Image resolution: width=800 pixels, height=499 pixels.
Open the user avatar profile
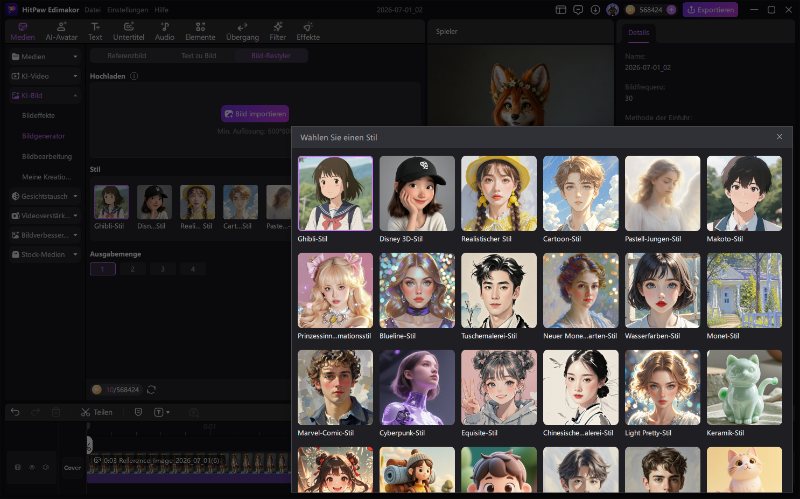coord(612,10)
